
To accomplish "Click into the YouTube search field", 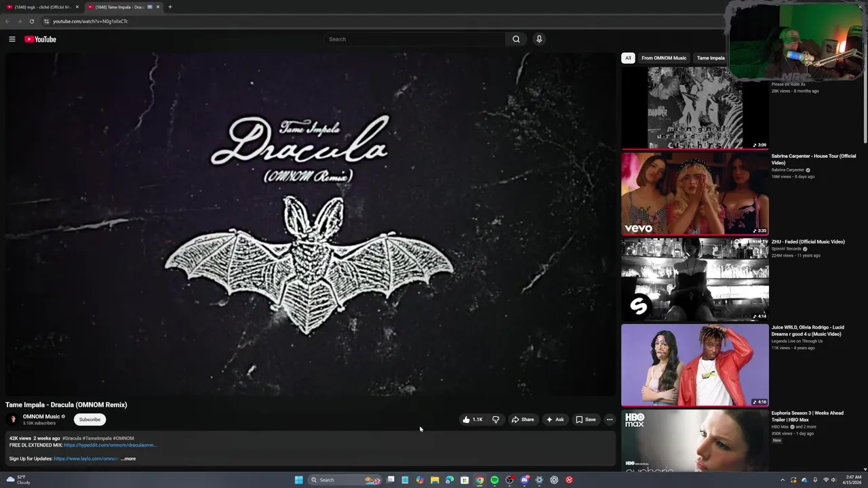I will [415, 39].
